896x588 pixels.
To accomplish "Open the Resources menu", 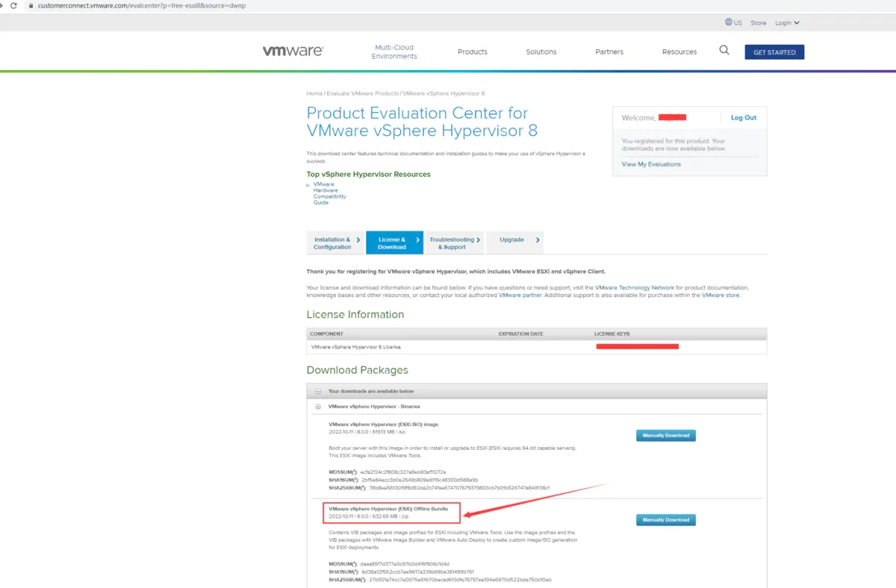I will (679, 51).
